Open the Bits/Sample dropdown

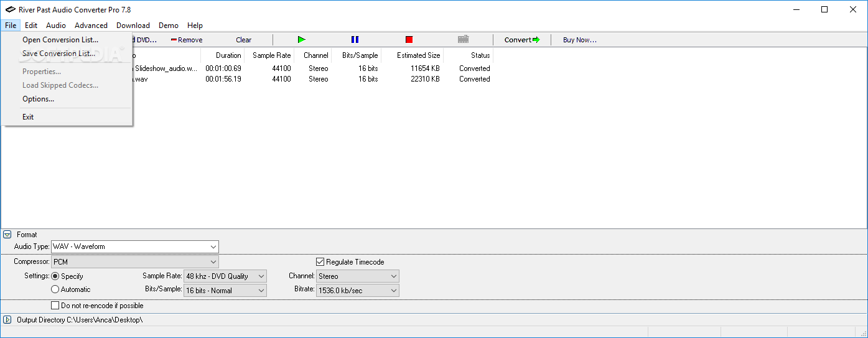[225, 291]
